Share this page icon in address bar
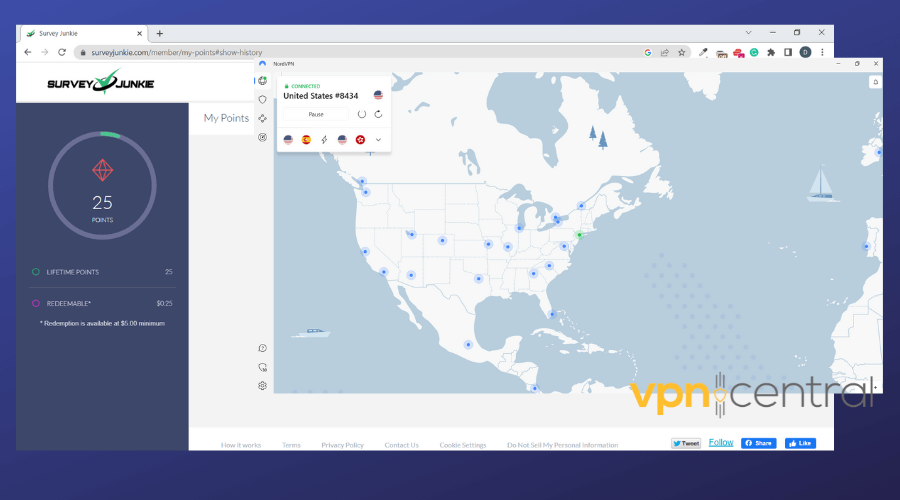The image size is (900, 500). click(x=665, y=52)
